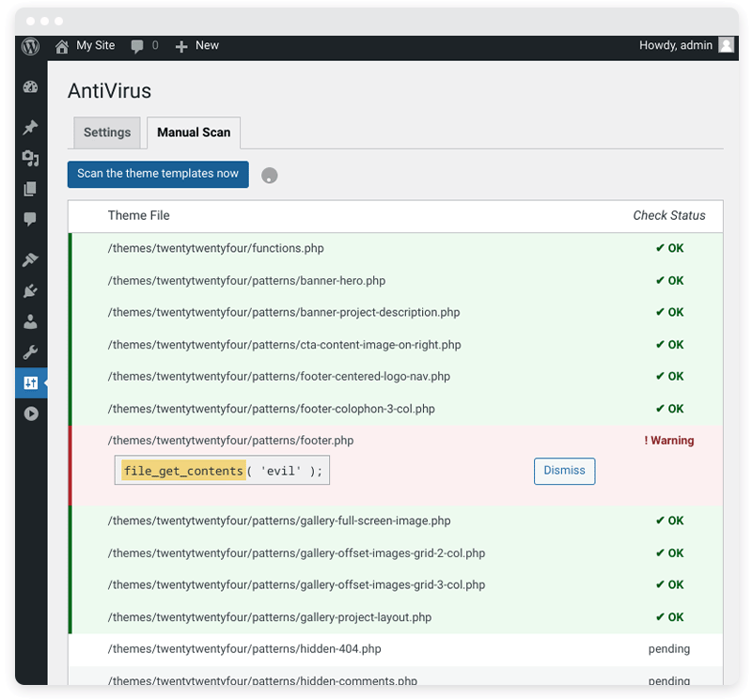Open the Tools wrench sidebar icon
The width and height of the screenshot is (752, 700).
point(31,352)
